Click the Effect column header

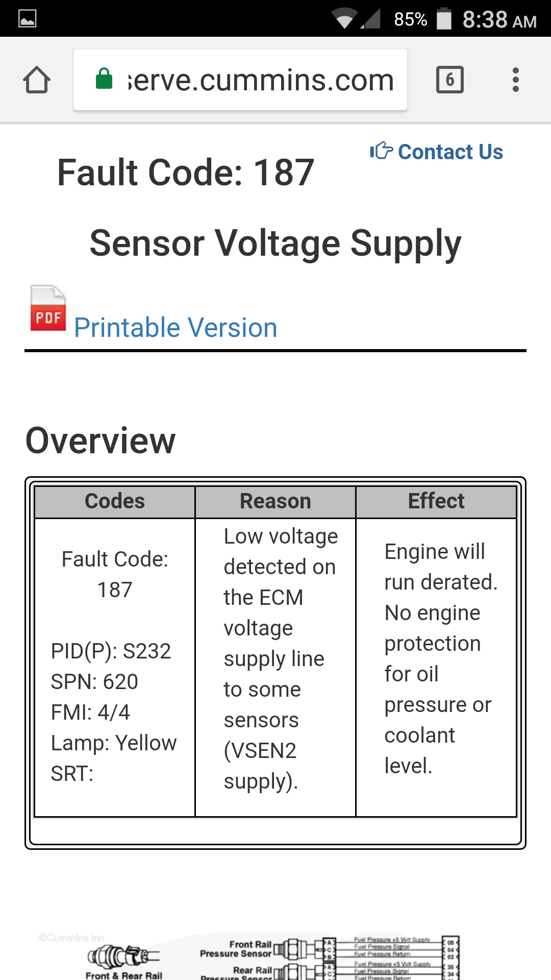pos(436,501)
